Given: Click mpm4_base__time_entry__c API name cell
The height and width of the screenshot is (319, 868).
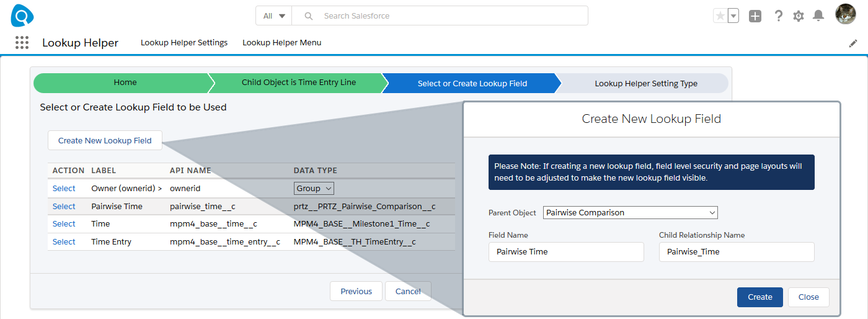Looking at the screenshot, I should click(225, 241).
